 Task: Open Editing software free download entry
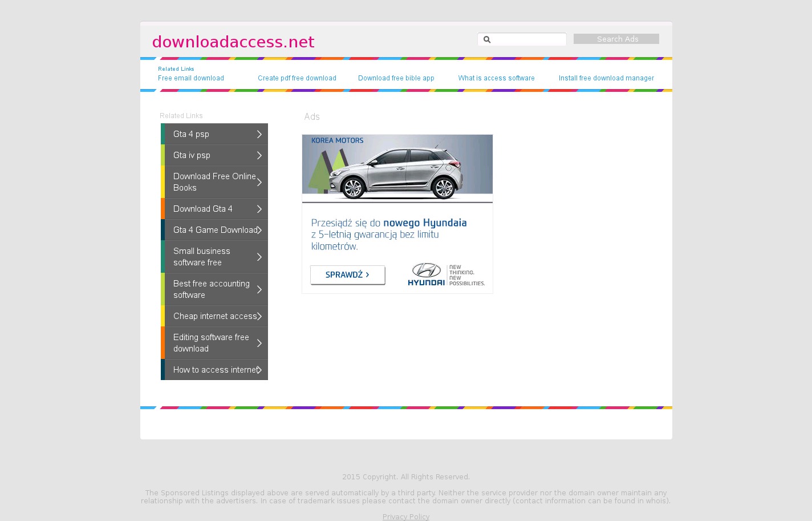tap(211, 343)
